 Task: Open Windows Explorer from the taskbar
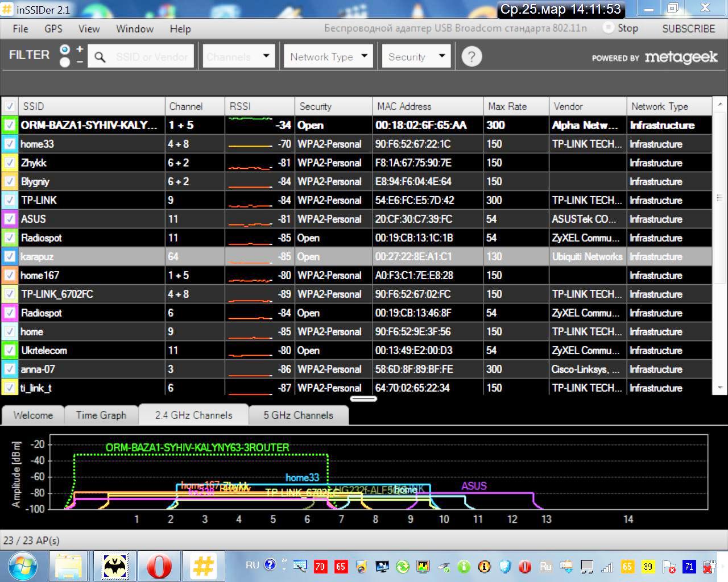(x=68, y=566)
